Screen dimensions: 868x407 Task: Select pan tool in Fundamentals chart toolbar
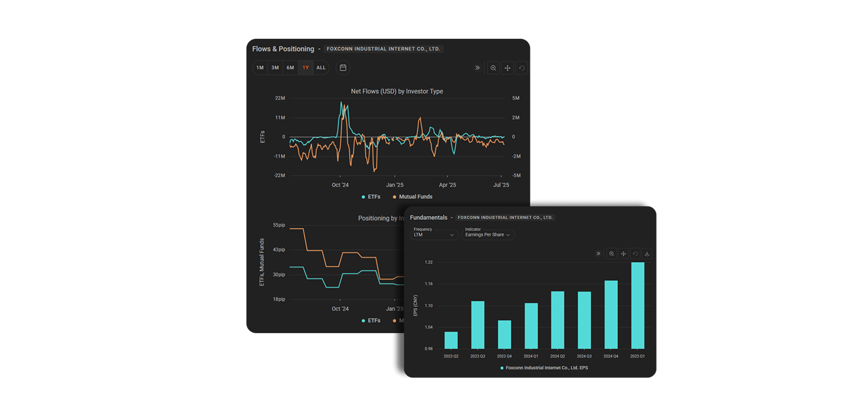623,254
